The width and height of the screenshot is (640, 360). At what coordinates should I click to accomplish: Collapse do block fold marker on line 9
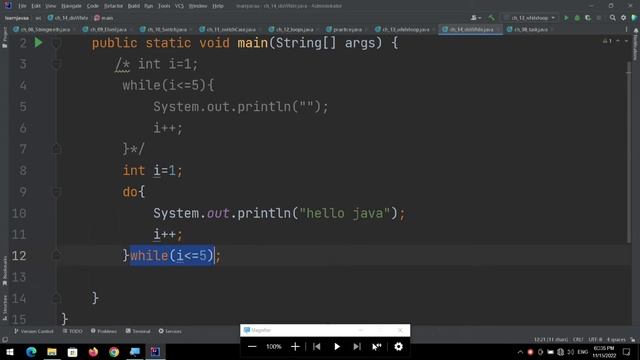point(56,192)
